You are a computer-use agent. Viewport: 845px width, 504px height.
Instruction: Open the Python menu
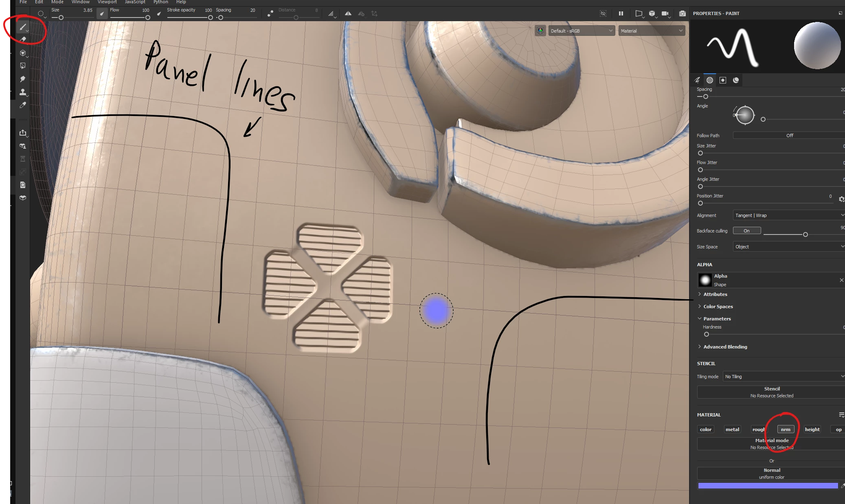point(160,2)
